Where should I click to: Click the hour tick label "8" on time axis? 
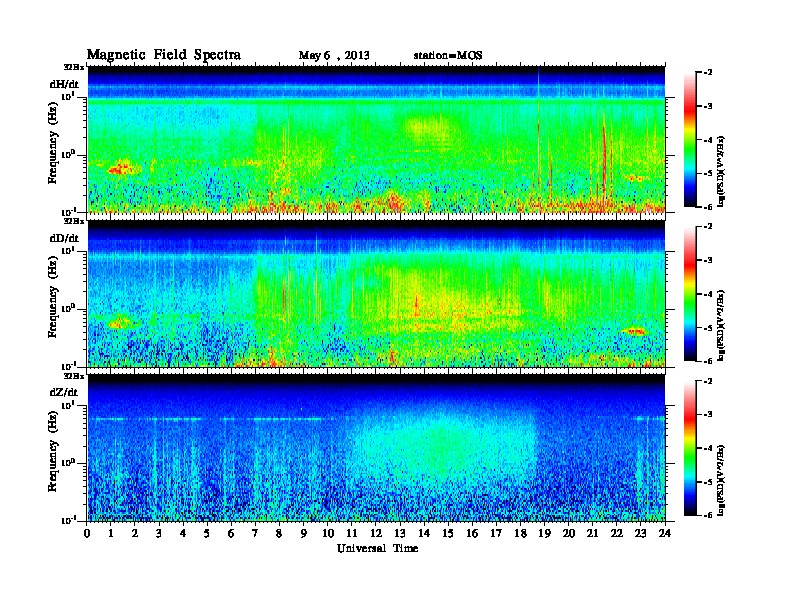279,533
